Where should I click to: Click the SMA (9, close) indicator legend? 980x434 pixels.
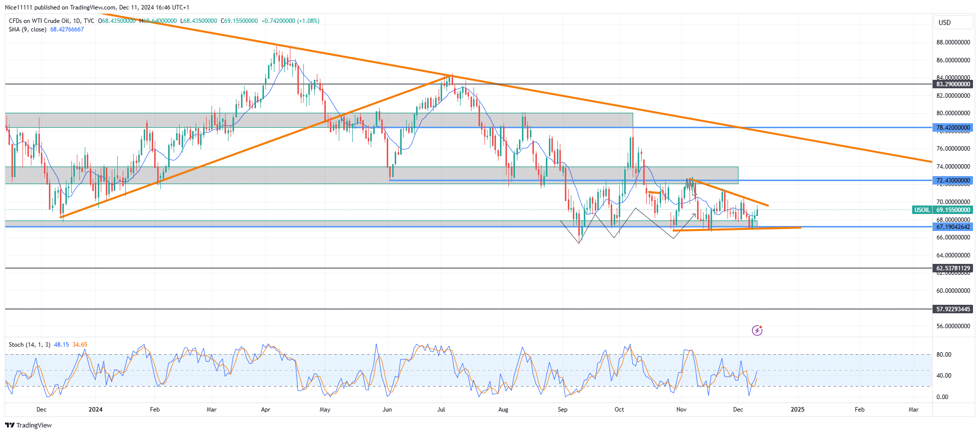tap(27, 29)
